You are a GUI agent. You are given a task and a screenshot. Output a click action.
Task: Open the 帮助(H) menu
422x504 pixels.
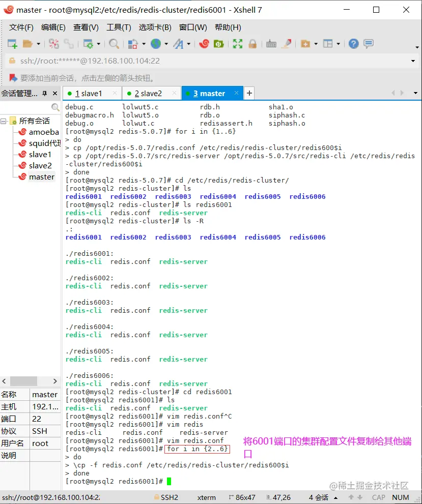pos(228,27)
